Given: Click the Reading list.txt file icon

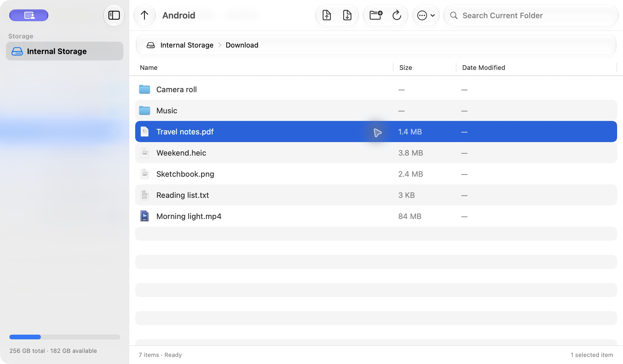Looking at the screenshot, I should [145, 195].
